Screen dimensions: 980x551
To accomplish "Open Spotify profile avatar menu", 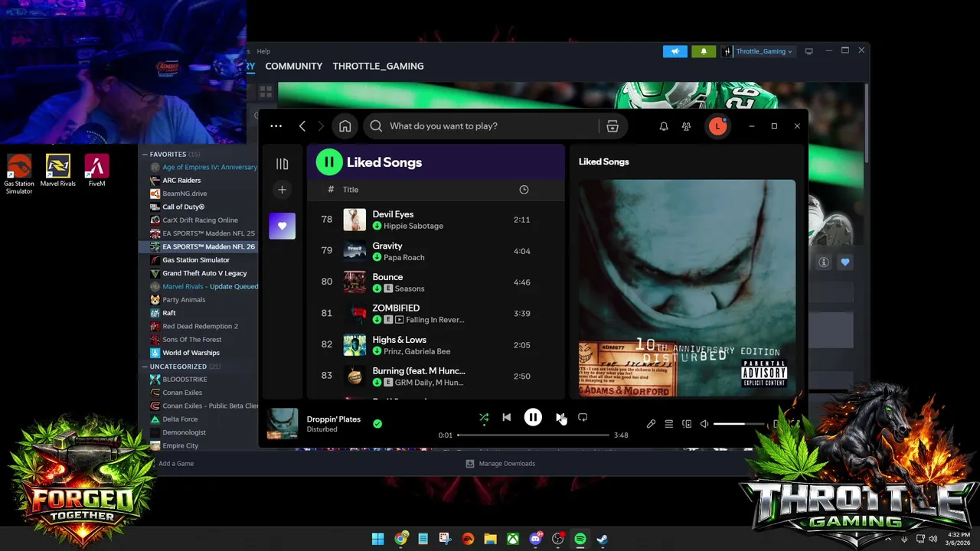I will coord(717,126).
